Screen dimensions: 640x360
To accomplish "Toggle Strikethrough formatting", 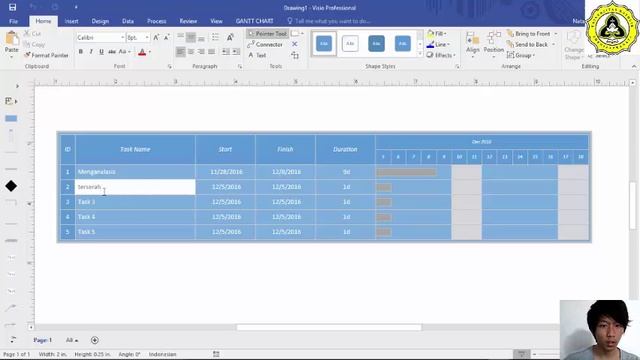I will (x=112, y=52).
